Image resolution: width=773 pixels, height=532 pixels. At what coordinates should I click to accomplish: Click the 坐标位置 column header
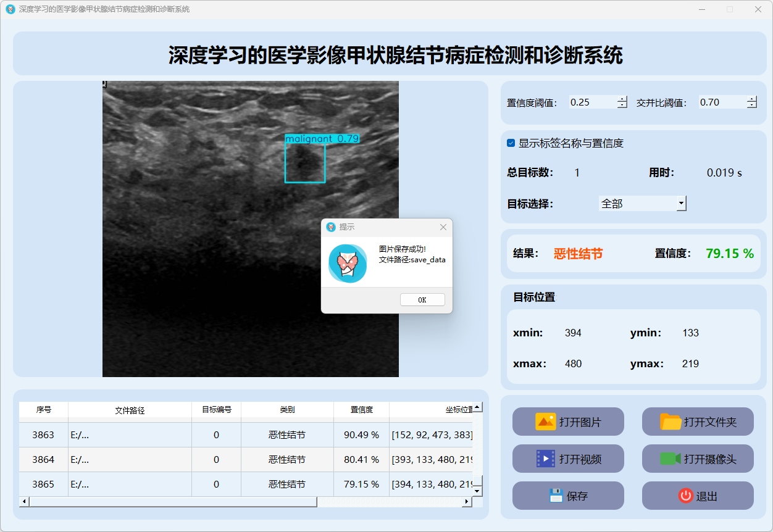coord(431,410)
